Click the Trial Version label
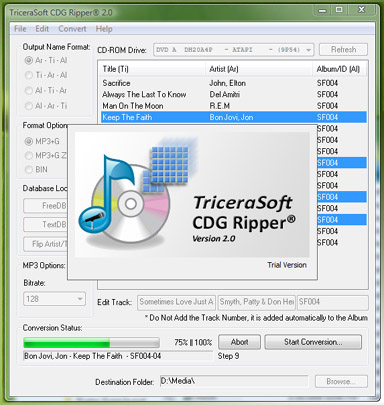Screen dimensions: 384x405 pos(287,265)
